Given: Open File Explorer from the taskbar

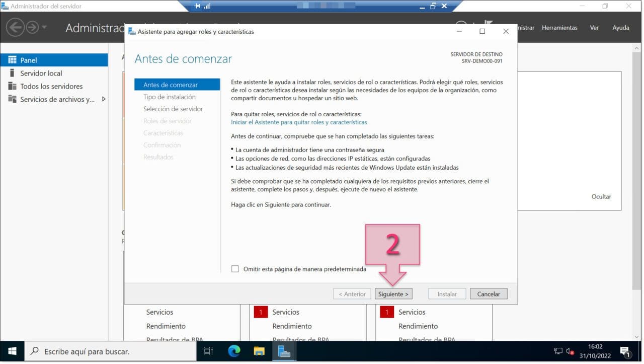Looking at the screenshot, I should tap(259, 351).
